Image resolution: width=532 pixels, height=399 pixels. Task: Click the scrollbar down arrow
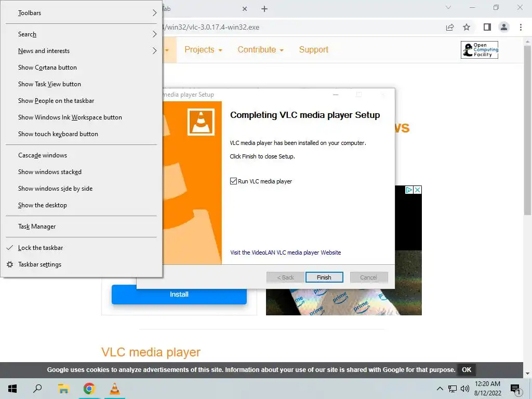pos(527,373)
